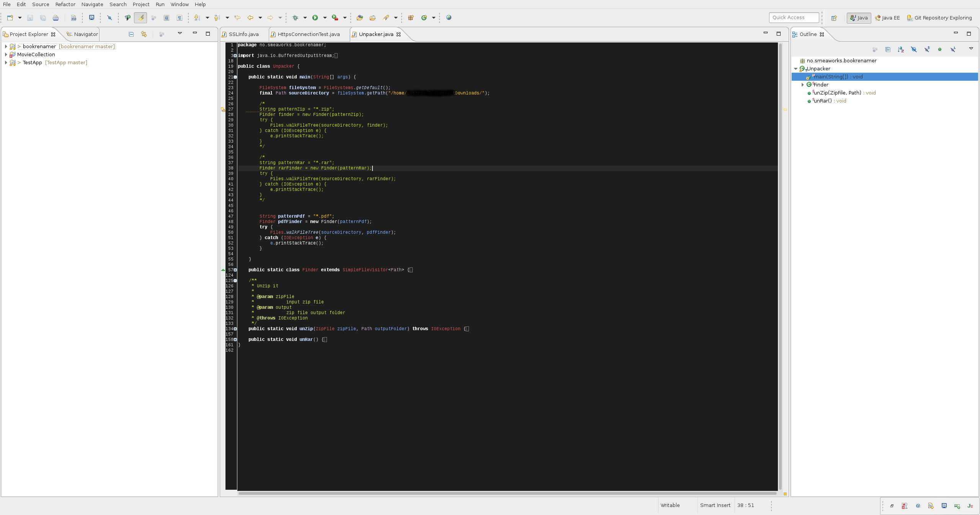Toggle Hide Local Types in Outline
The height and width of the screenshot is (515, 980).
click(953, 49)
